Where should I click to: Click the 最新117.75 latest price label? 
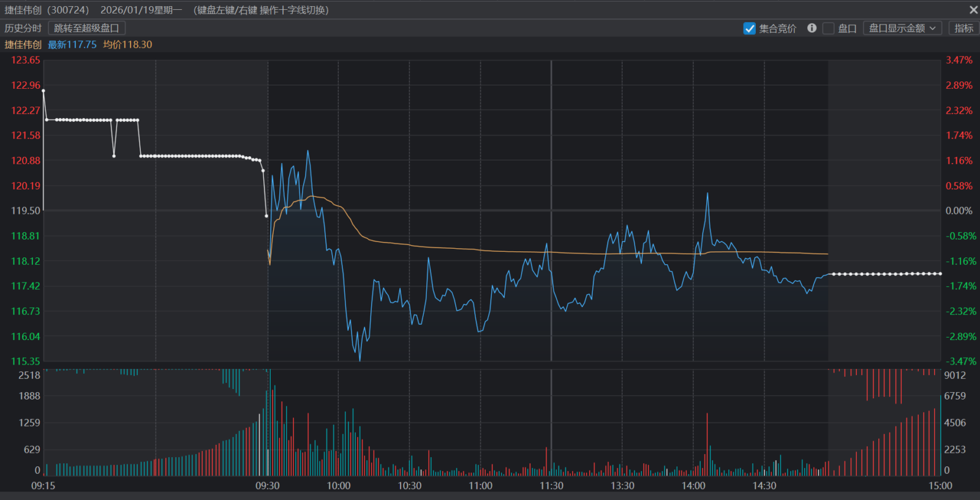click(72, 45)
